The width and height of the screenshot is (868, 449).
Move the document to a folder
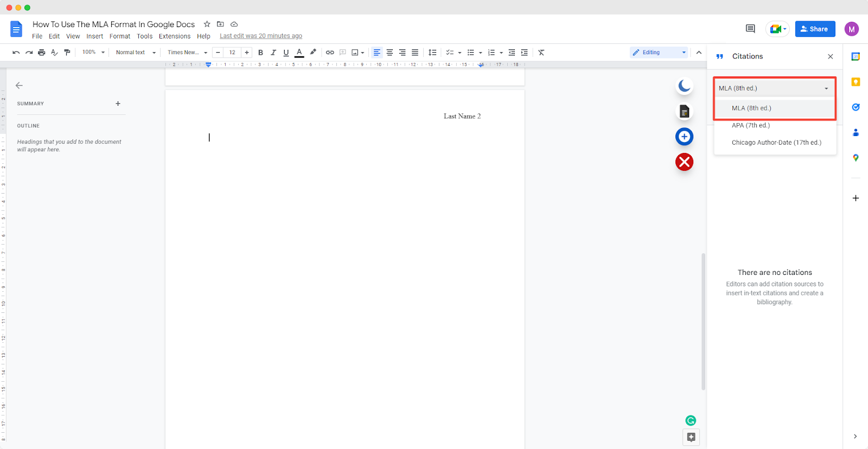click(x=220, y=24)
